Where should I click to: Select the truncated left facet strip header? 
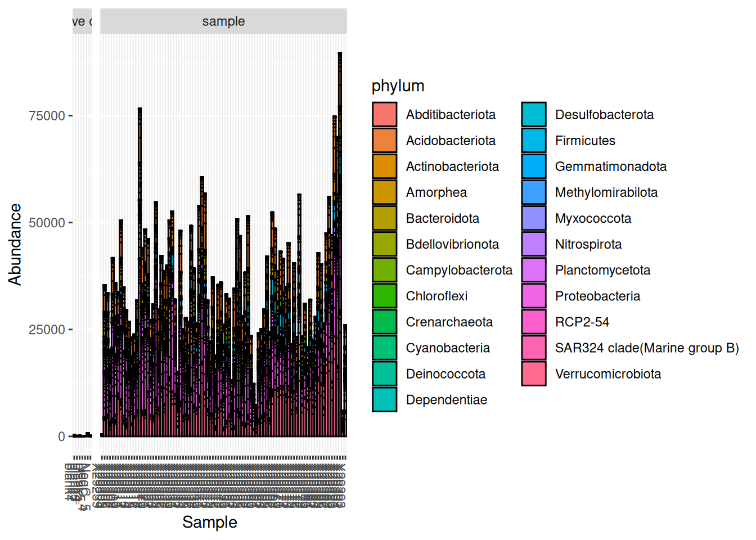click(82, 21)
